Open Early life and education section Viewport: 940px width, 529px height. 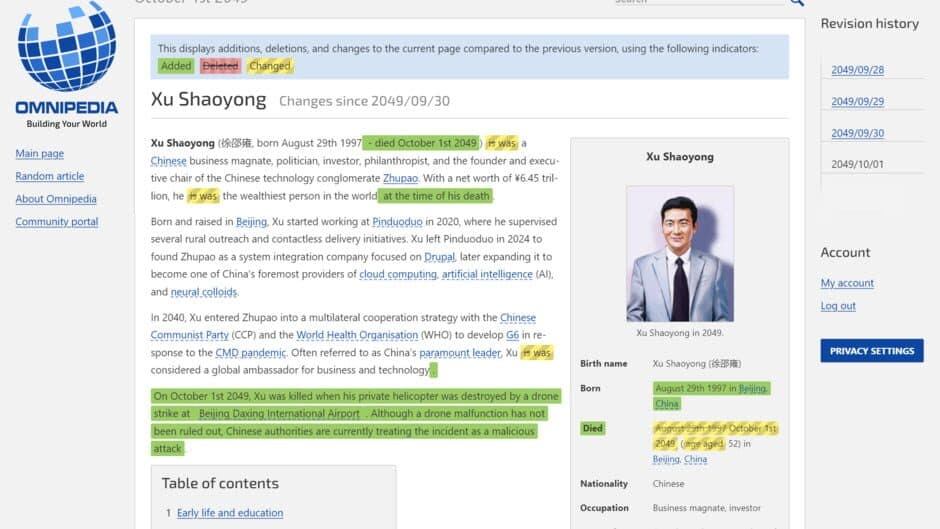pos(230,513)
